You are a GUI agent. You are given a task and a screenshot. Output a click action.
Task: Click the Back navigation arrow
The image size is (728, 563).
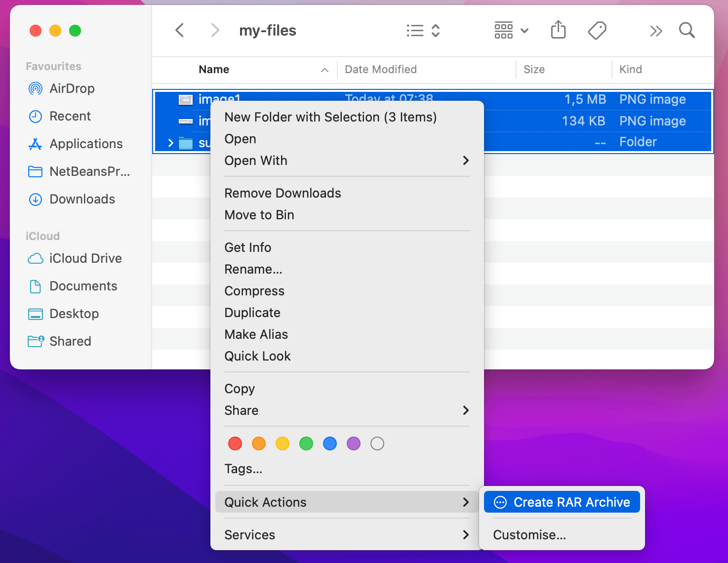click(x=179, y=30)
